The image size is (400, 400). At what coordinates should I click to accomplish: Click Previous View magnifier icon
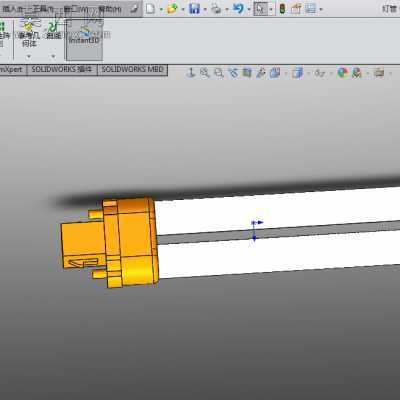click(x=233, y=73)
